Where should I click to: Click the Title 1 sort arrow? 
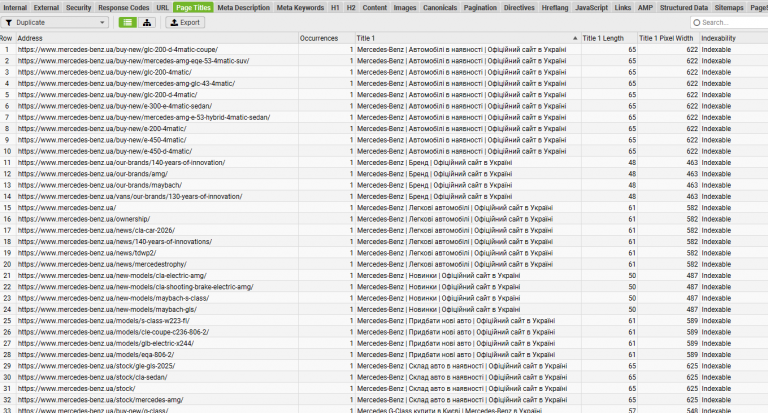(575, 38)
